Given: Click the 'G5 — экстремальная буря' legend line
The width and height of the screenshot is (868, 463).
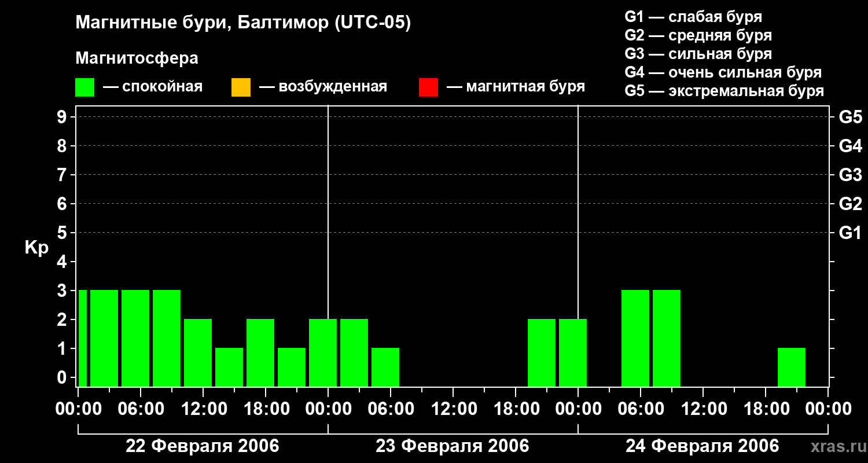Looking at the screenshot, I should click(724, 91).
